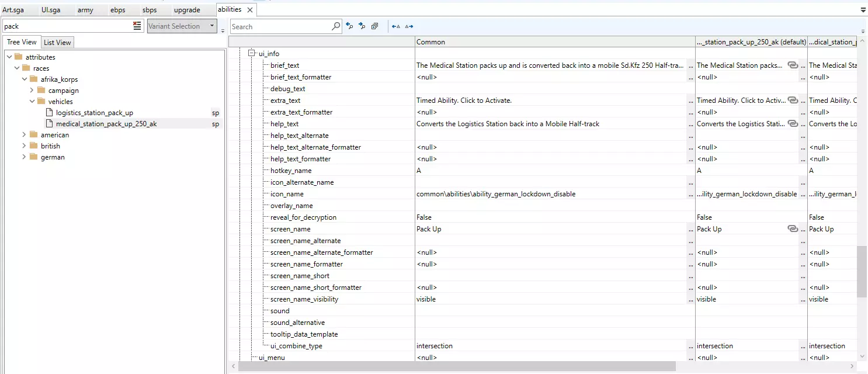Close the abilities tab
This screenshot has height=374, width=868.
point(250,10)
